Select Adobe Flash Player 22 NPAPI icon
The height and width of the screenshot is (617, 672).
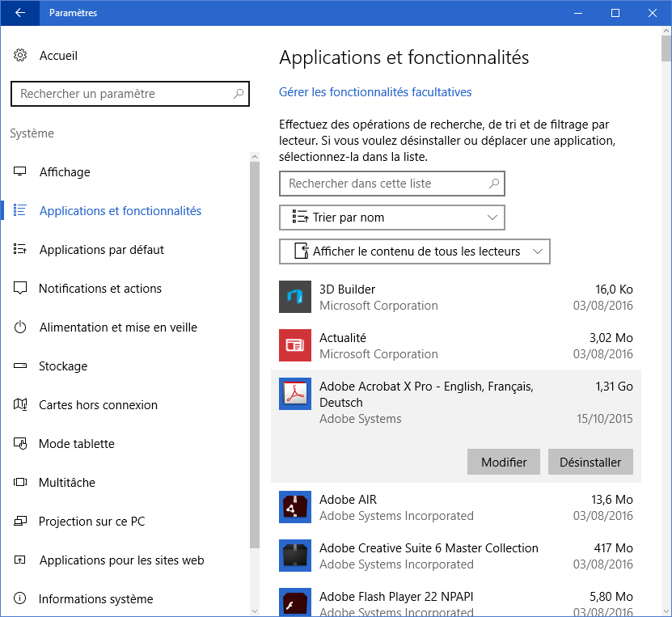click(x=295, y=602)
